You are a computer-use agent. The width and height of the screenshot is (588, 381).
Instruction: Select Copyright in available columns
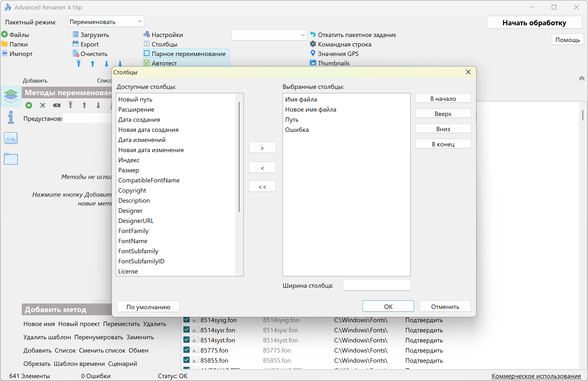pyautogui.click(x=132, y=190)
